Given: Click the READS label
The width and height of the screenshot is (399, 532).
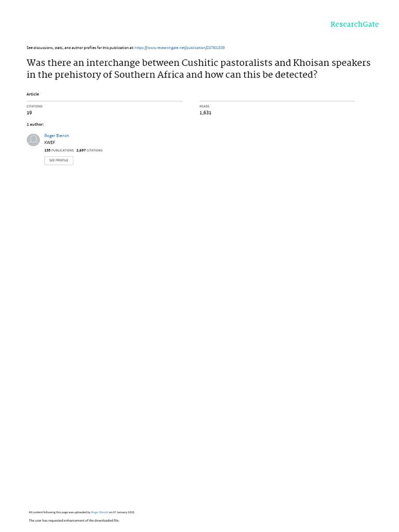Looking at the screenshot, I should point(205,107).
